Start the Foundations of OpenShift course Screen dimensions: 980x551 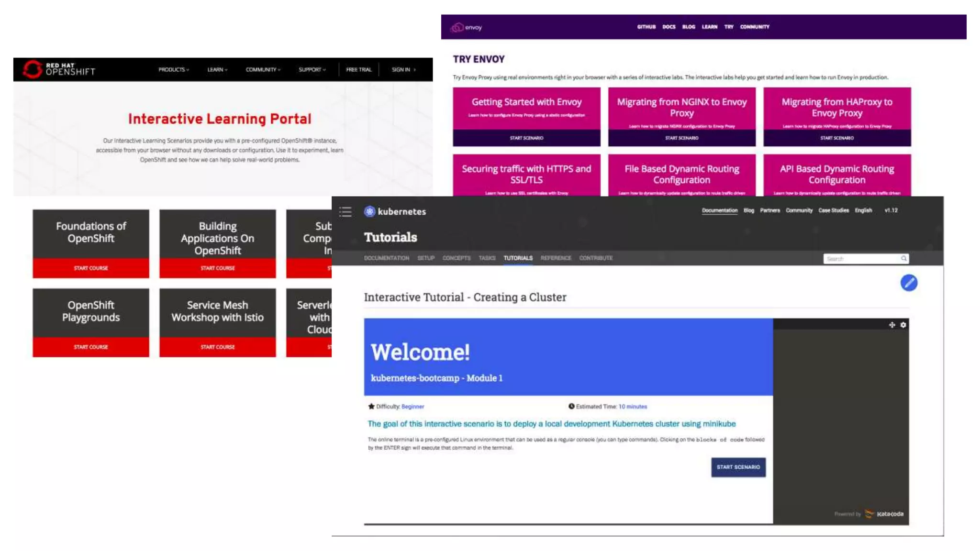pyautogui.click(x=91, y=268)
